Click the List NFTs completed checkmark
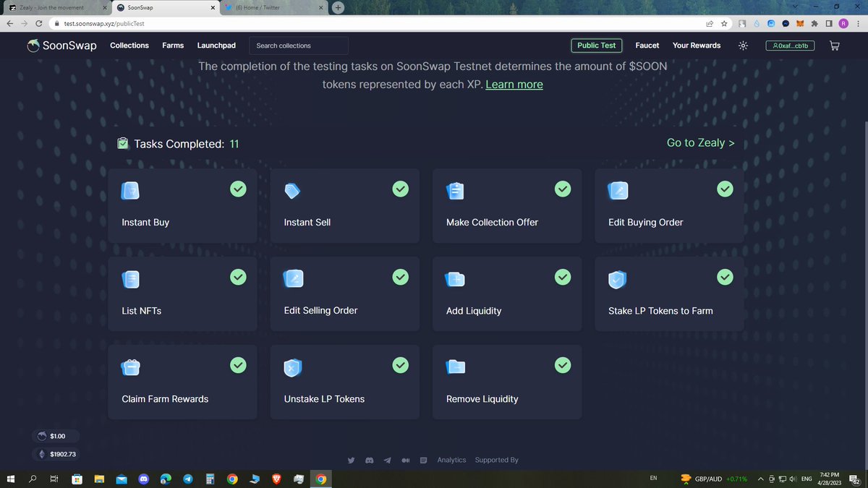Screen dimensions: 868x488 pos(238,277)
